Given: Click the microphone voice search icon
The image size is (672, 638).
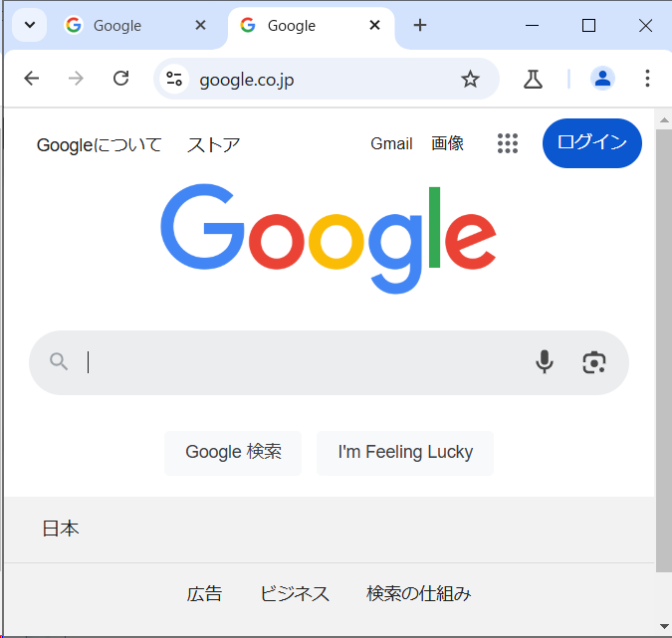Looking at the screenshot, I should click(545, 362).
